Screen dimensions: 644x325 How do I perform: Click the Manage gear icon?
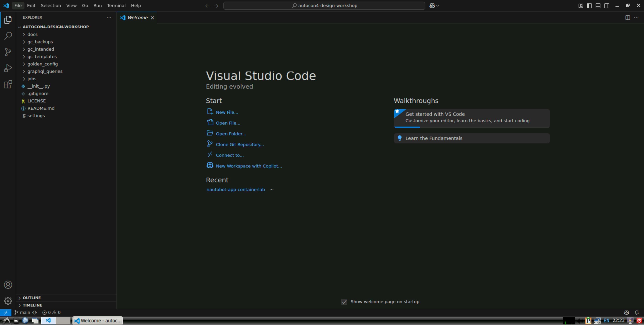pos(8,301)
